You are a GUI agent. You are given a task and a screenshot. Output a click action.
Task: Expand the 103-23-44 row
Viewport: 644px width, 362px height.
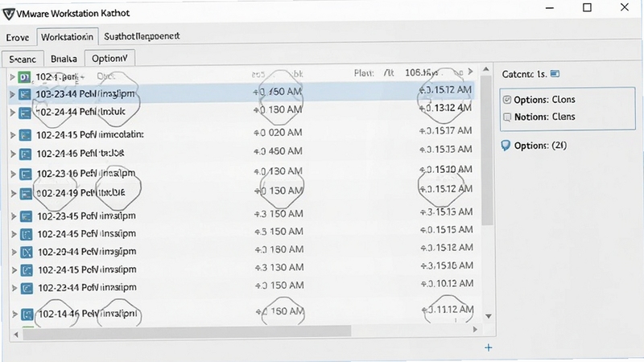click(12, 94)
